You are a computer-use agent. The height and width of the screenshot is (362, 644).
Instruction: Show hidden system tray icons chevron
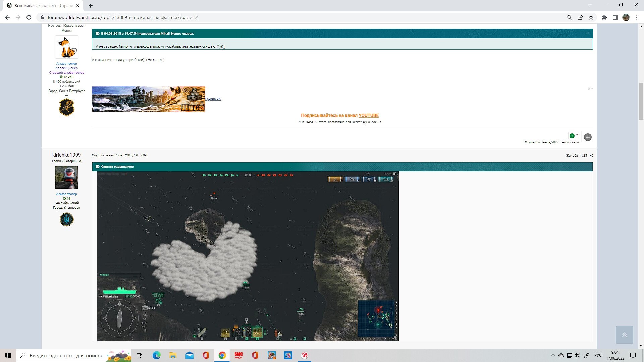(553, 355)
